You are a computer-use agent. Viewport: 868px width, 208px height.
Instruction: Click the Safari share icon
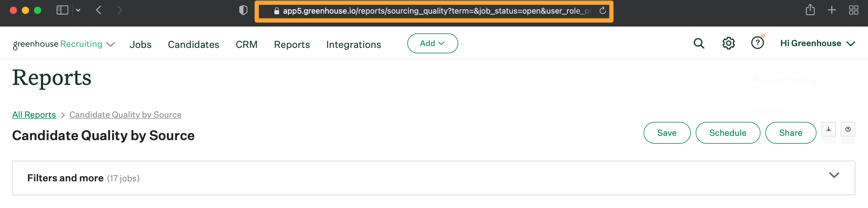pyautogui.click(x=810, y=10)
